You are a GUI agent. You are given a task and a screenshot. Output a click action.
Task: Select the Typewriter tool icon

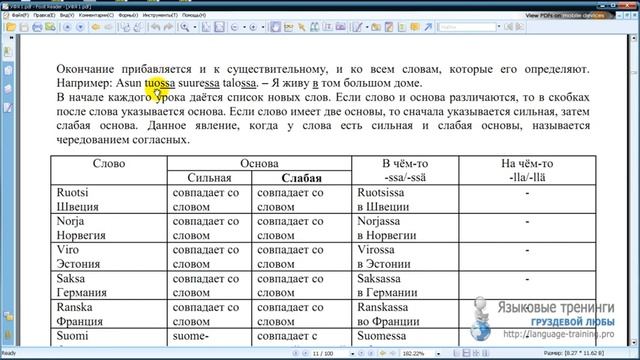tap(328, 27)
